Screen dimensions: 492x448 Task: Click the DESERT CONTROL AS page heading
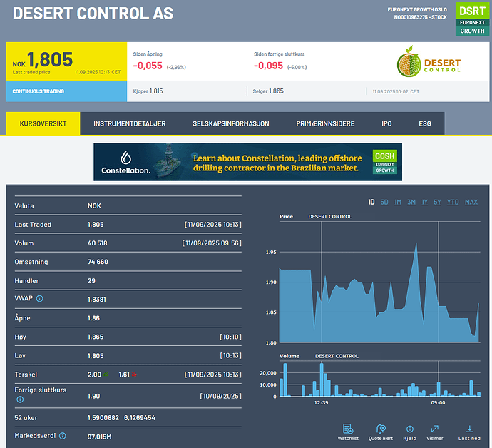pos(93,14)
